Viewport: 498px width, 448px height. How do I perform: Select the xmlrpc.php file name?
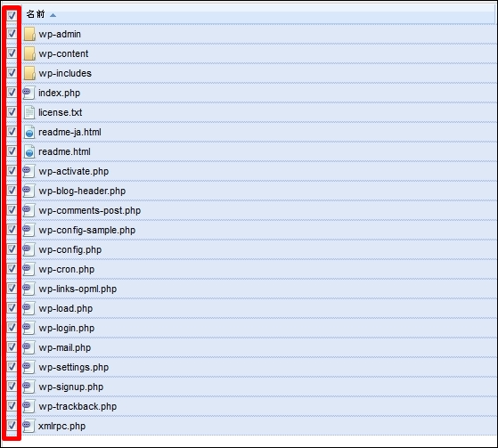pyautogui.click(x=62, y=427)
